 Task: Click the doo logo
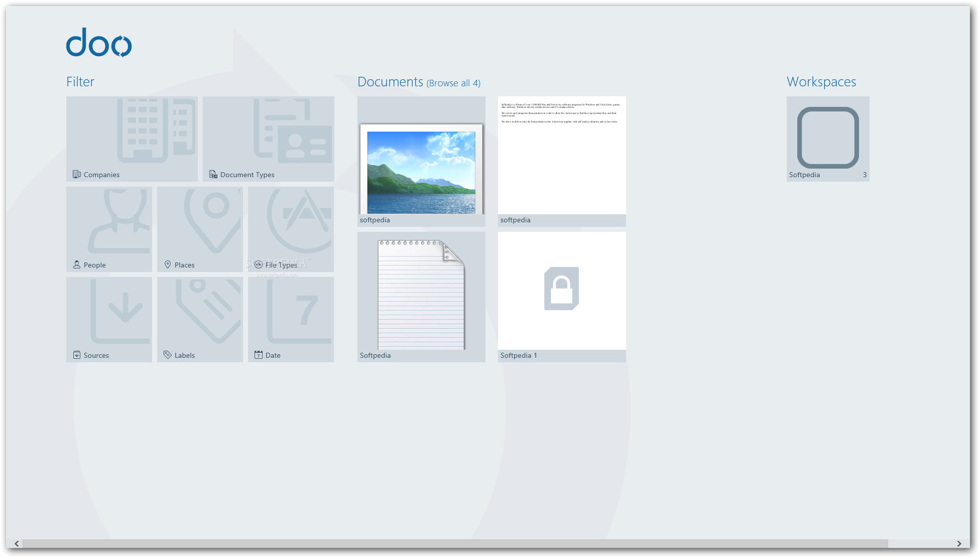[x=99, y=43]
